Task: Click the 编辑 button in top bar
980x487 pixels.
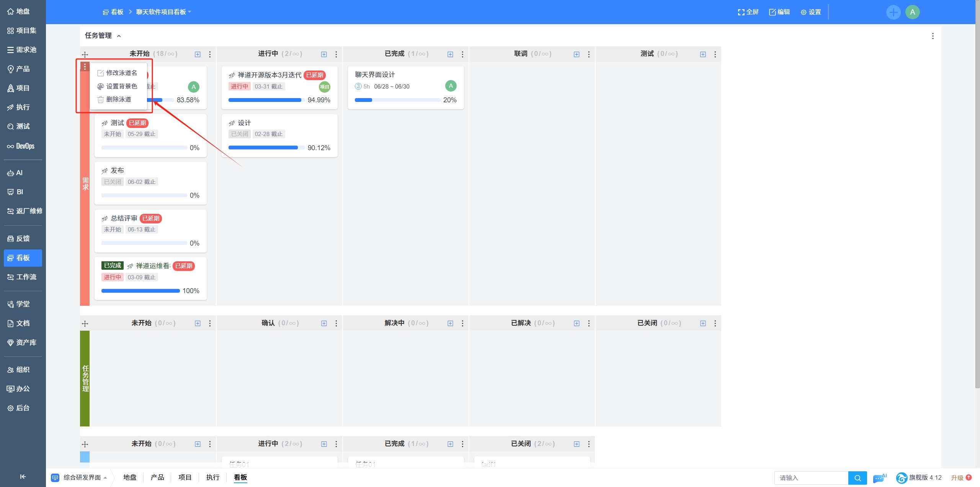Action: [x=779, y=12]
